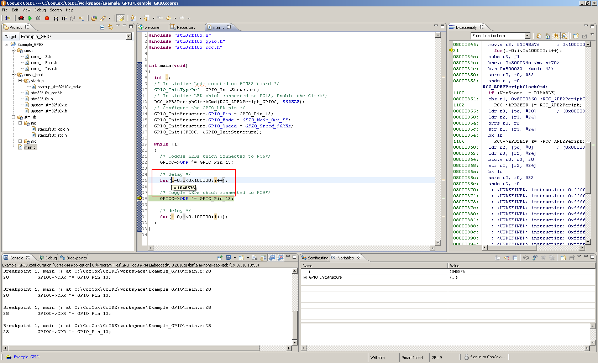Click the Step Into toolbar icon
Screen dimensions: 598x364
56,18
